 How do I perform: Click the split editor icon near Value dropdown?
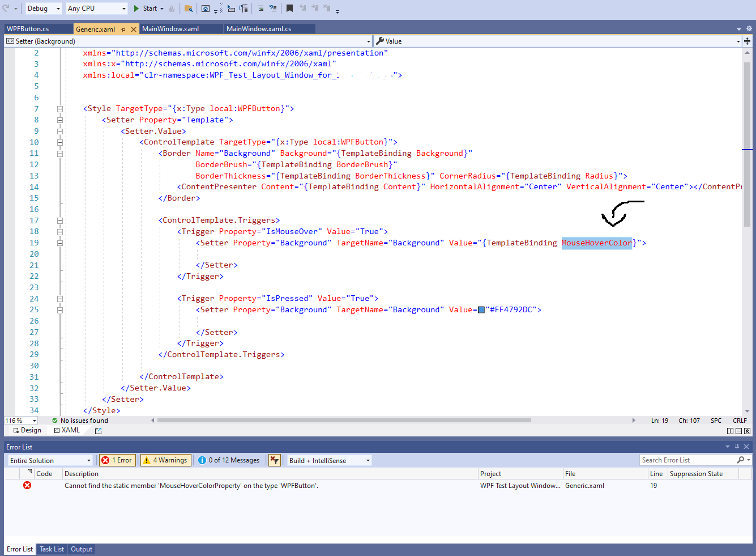click(x=748, y=41)
